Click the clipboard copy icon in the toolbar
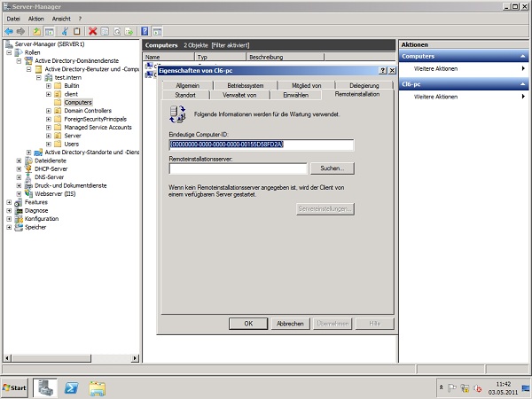Image resolution: width=532 pixels, height=399 pixels. pos(77,32)
